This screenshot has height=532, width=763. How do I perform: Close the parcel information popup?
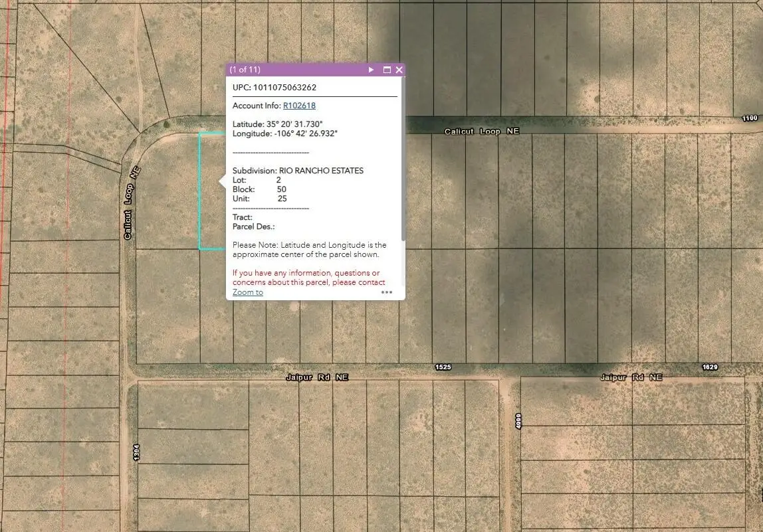click(399, 69)
